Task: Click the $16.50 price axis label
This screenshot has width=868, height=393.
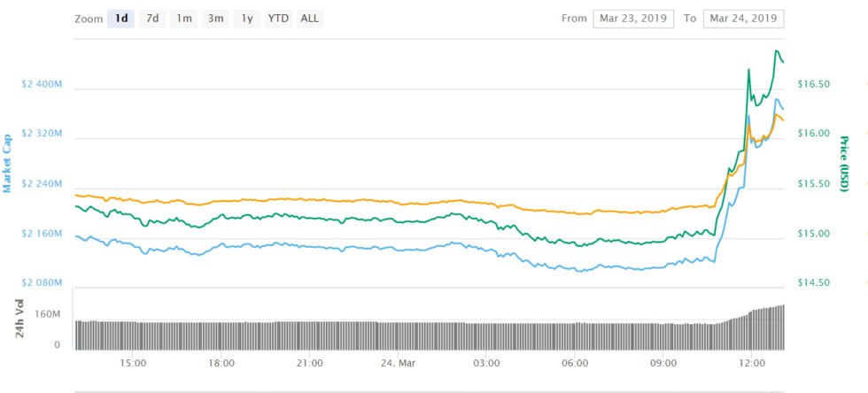Action: [x=813, y=84]
